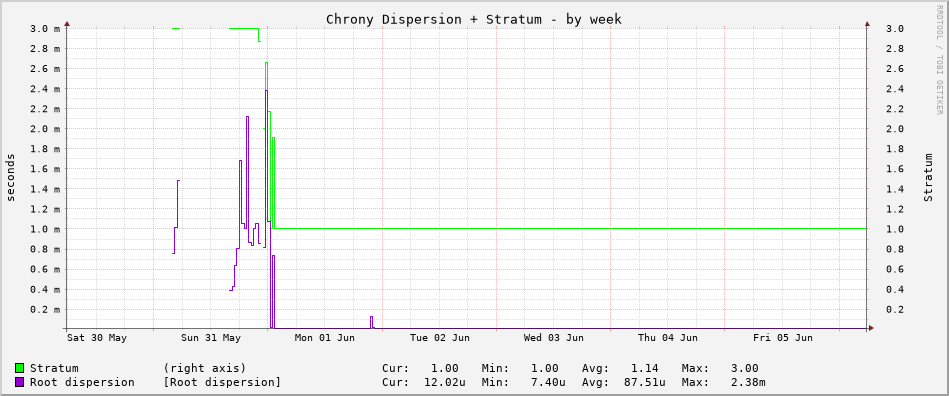Select the 'Stratum' legend label

(54, 368)
